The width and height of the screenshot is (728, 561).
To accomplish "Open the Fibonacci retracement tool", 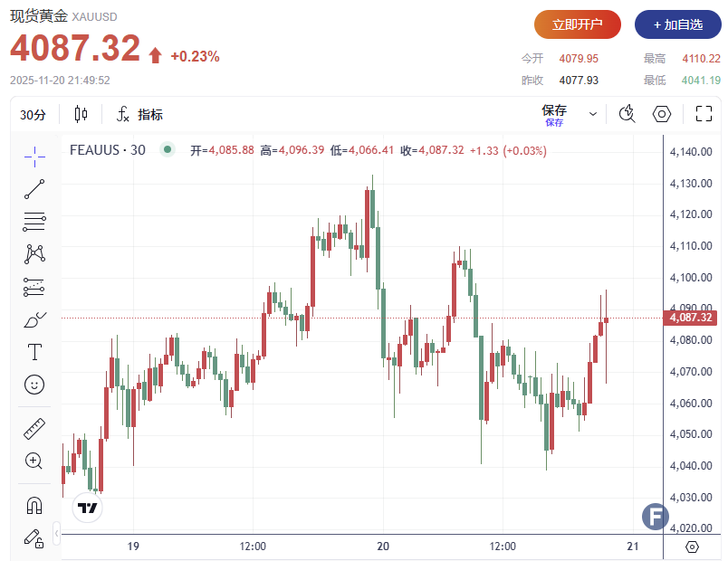I will click(x=34, y=221).
